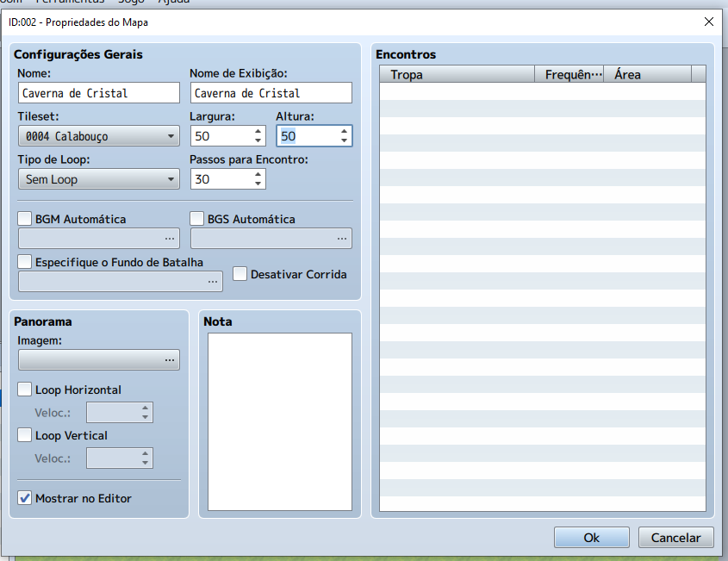Viewport: 728px width, 561px height.
Task: Increase Passos para Encontro value
Action: [258, 174]
